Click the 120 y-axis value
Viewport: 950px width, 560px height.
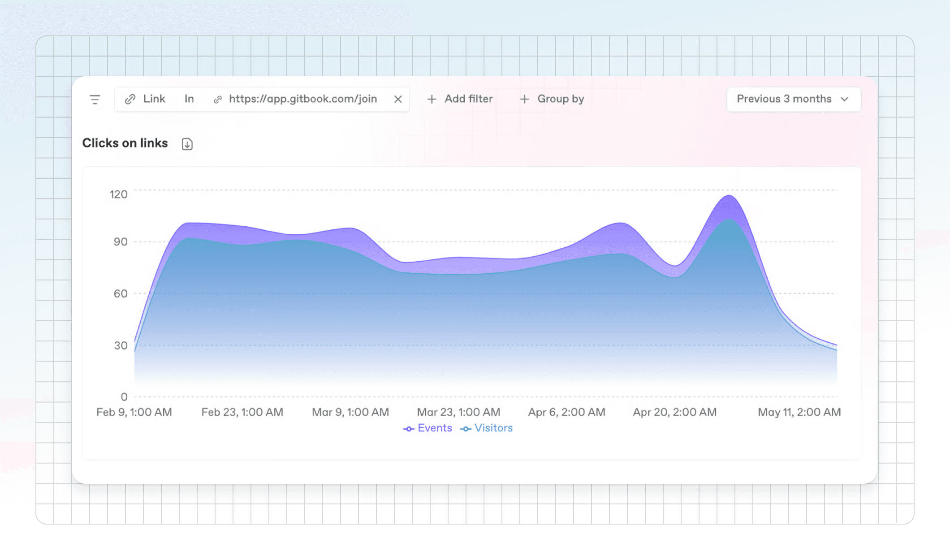119,194
